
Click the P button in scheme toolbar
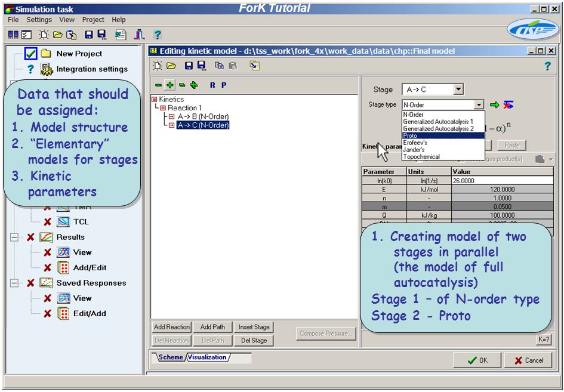point(224,85)
